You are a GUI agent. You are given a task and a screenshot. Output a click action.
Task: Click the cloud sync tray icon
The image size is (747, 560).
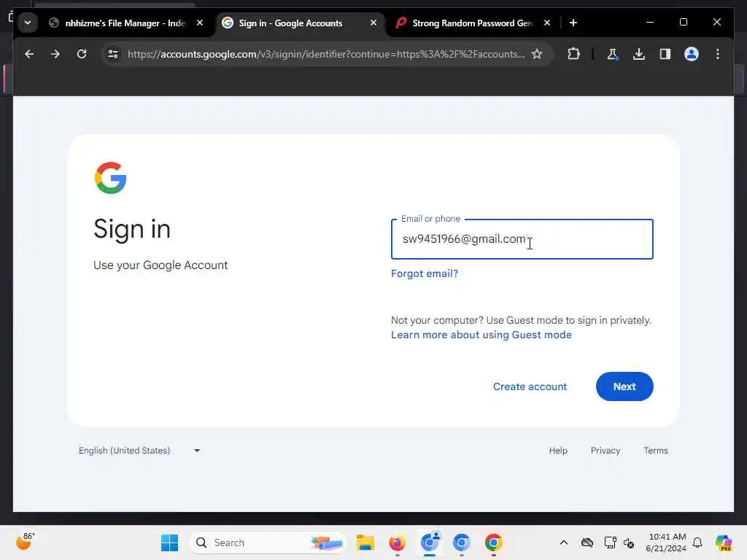[x=587, y=542]
